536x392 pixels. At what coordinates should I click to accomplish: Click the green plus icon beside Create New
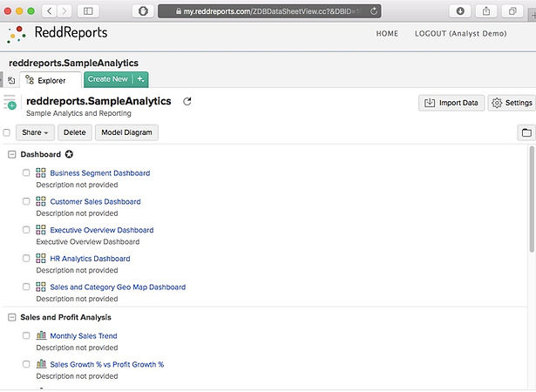pyautogui.click(x=141, y=79)
